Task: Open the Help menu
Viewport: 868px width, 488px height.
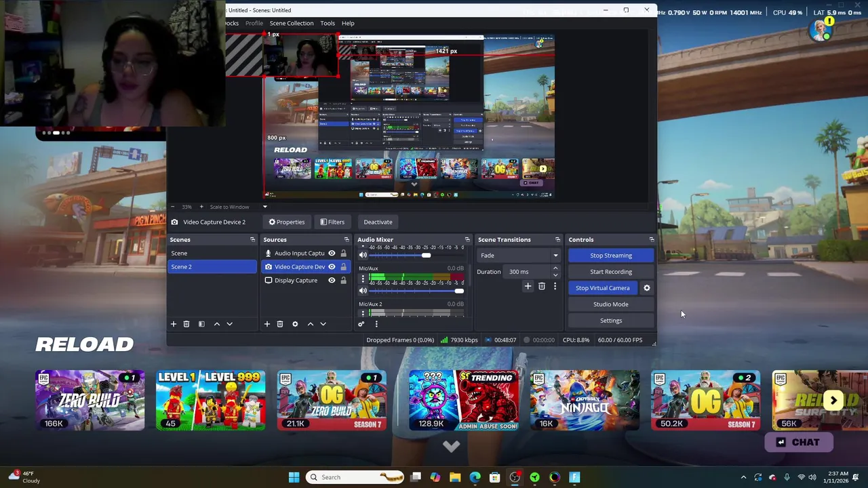Action: pyautogui.click(x=348, y=23)
